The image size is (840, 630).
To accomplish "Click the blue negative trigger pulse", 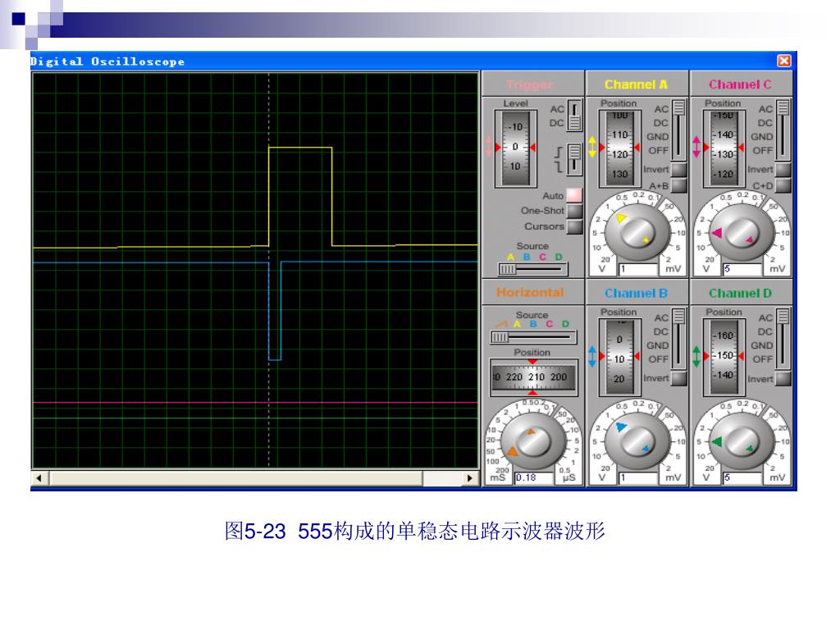I will coord(275,311).
